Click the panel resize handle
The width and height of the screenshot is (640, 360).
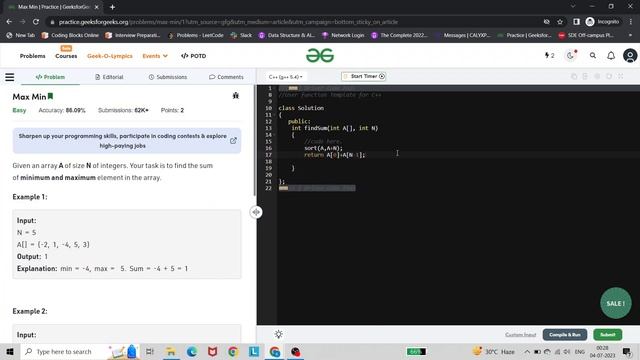[256, 212]
